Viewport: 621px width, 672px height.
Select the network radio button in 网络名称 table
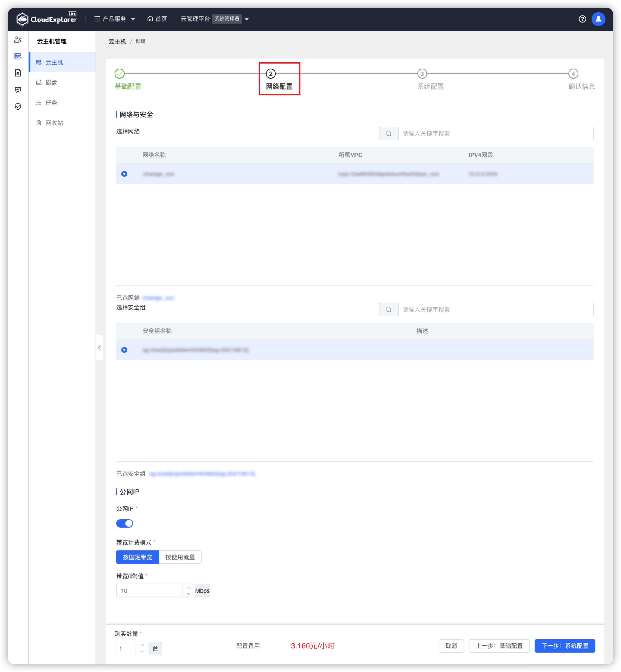tap(124, 174)
